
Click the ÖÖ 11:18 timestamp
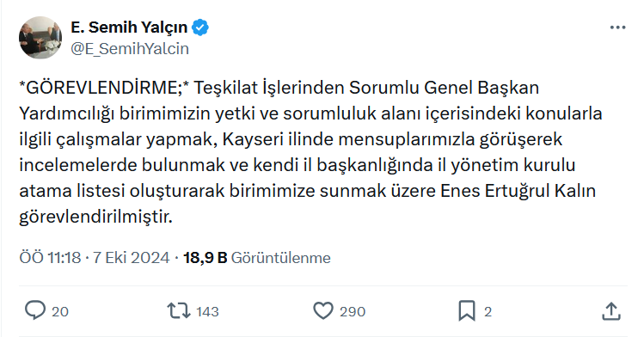click(50, 258)
